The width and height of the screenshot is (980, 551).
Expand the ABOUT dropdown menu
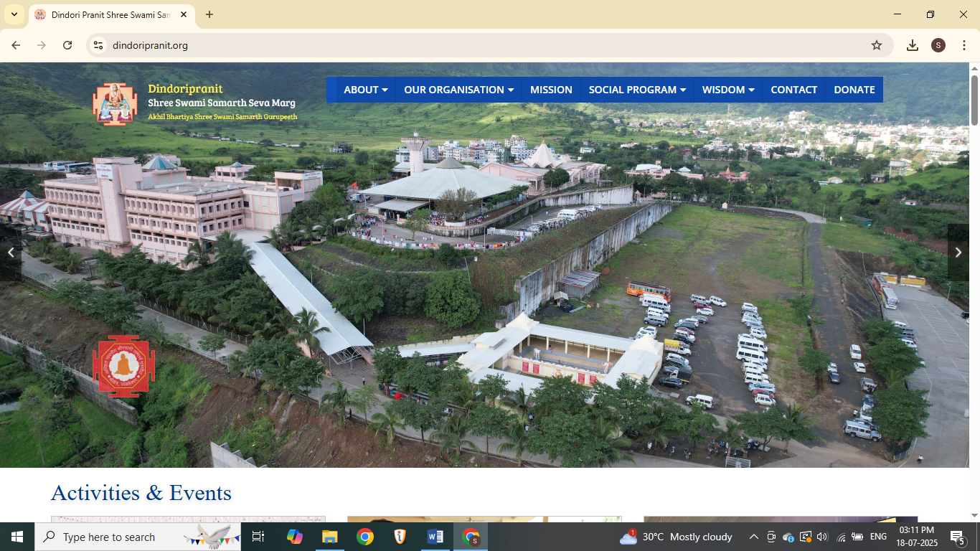(x=365, y=90)
